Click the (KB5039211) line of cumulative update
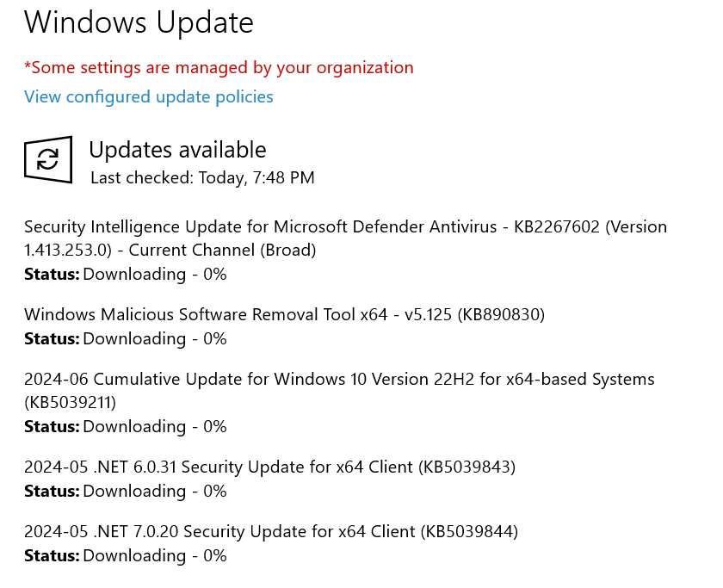723x588 pixels. (x=70, y=403)
